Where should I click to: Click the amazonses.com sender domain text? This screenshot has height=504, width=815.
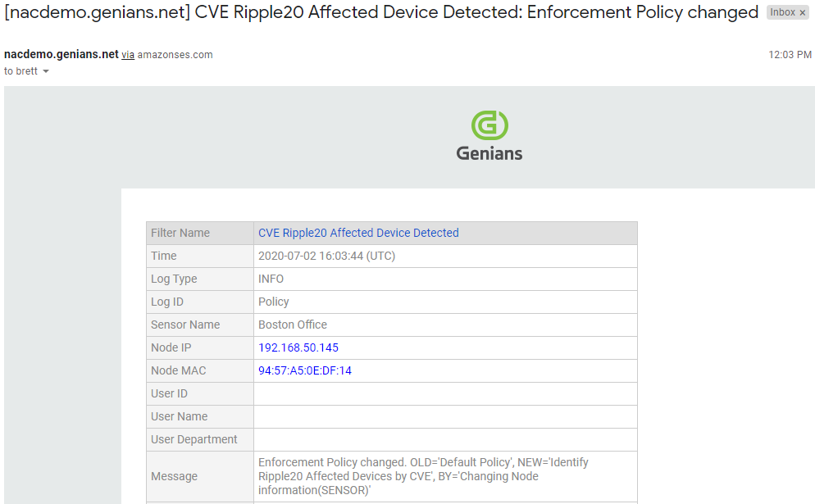pos(175,55)
